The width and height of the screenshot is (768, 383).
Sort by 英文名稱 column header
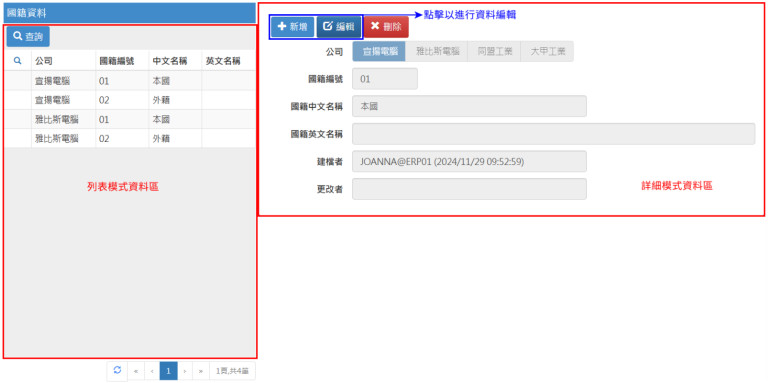(228, 61)
